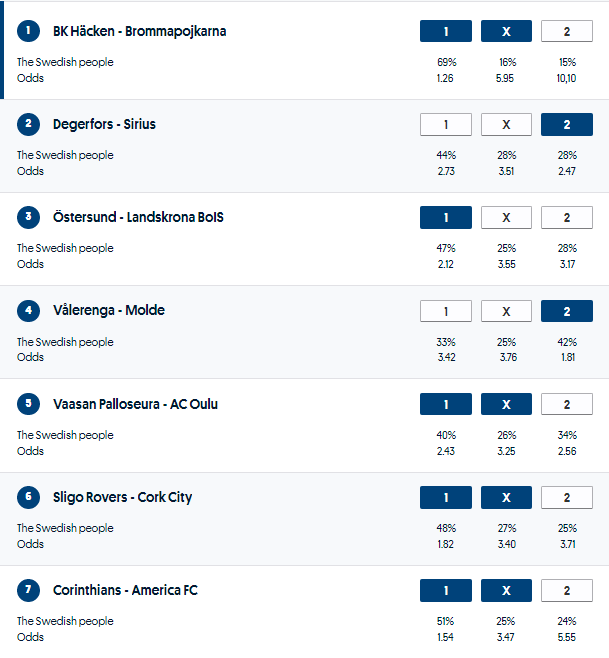Toggle draw X for Corinthians - America FC

point(506,590)
